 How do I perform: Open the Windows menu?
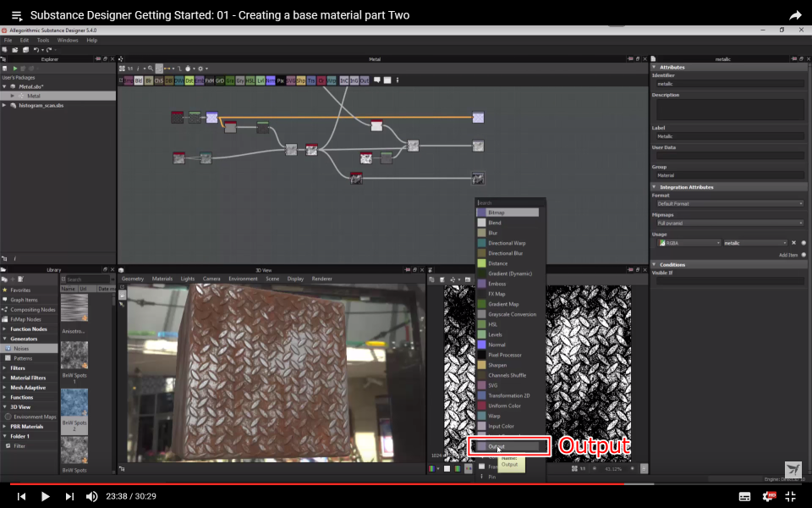point(68,40)
